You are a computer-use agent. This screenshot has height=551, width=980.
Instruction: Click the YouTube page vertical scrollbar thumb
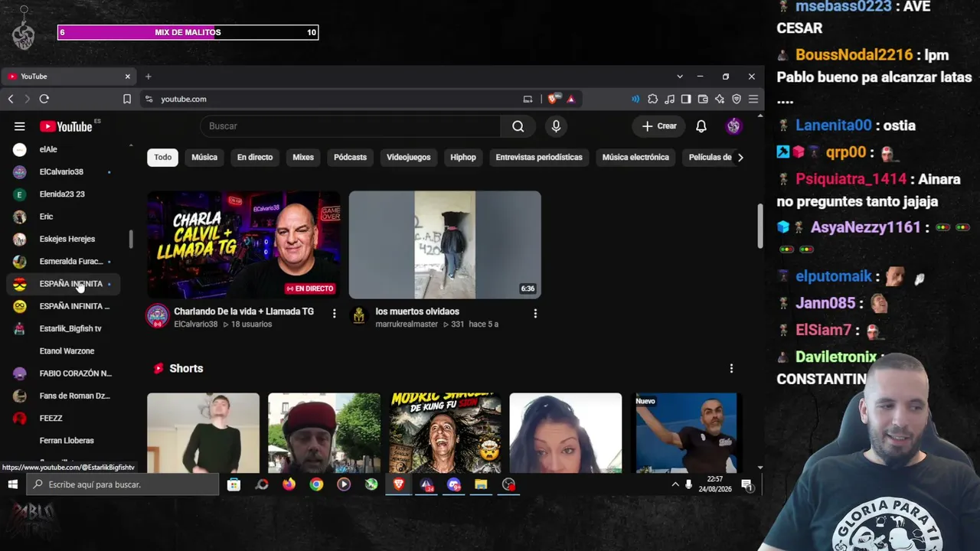(759, 226)
